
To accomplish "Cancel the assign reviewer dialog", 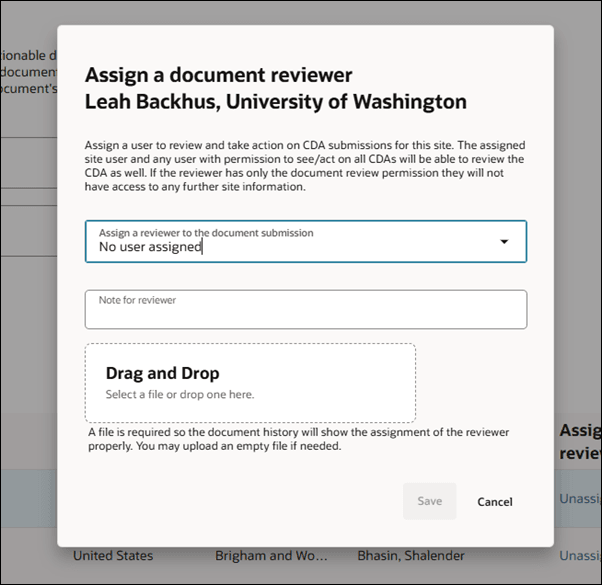I will pos(494,502).
